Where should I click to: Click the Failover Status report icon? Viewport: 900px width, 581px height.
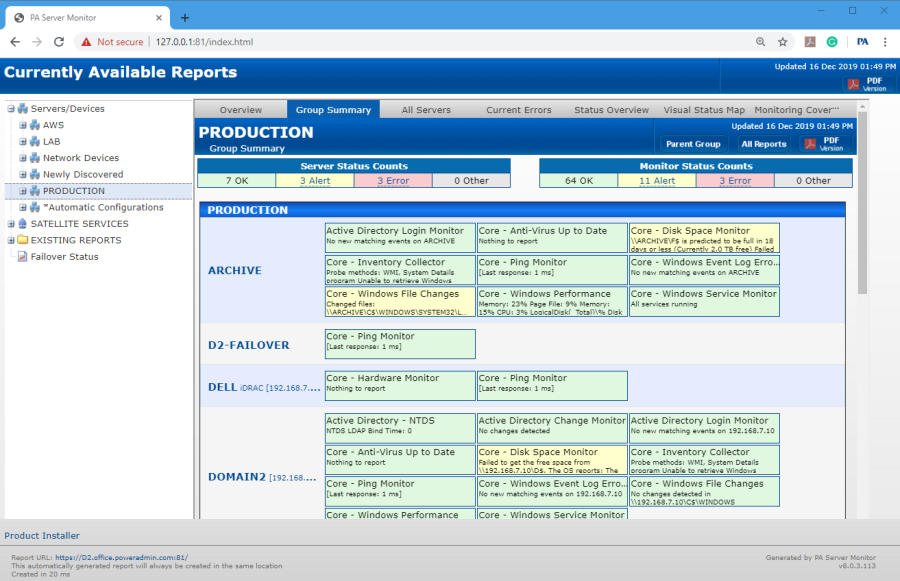[22, 257]
